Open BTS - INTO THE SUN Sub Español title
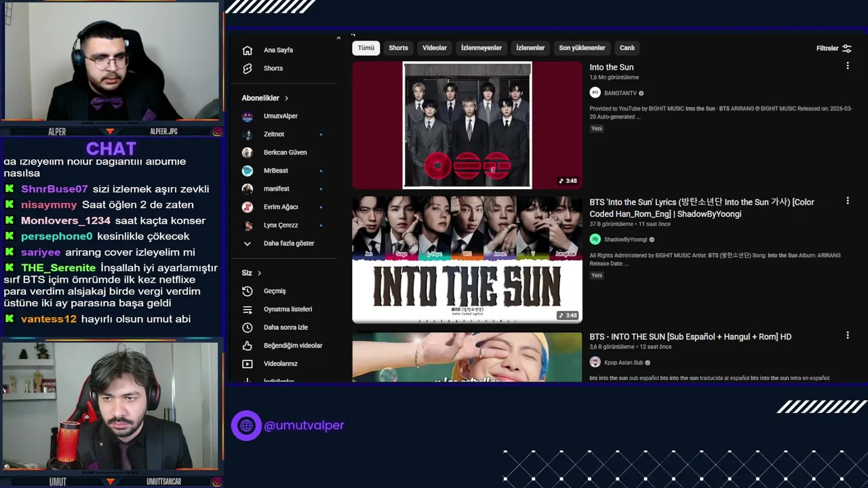The height and width of the screenshot is (488, 868). tap(690, 337)
